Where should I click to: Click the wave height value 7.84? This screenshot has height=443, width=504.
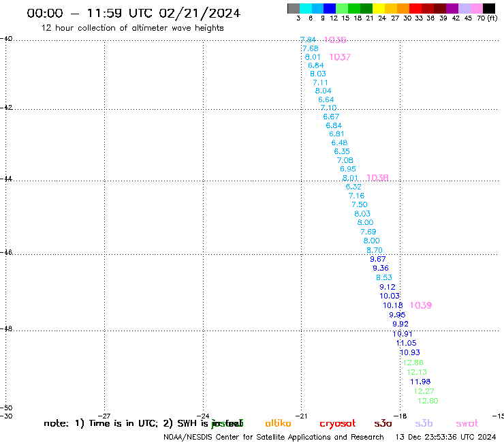(308, 40)
